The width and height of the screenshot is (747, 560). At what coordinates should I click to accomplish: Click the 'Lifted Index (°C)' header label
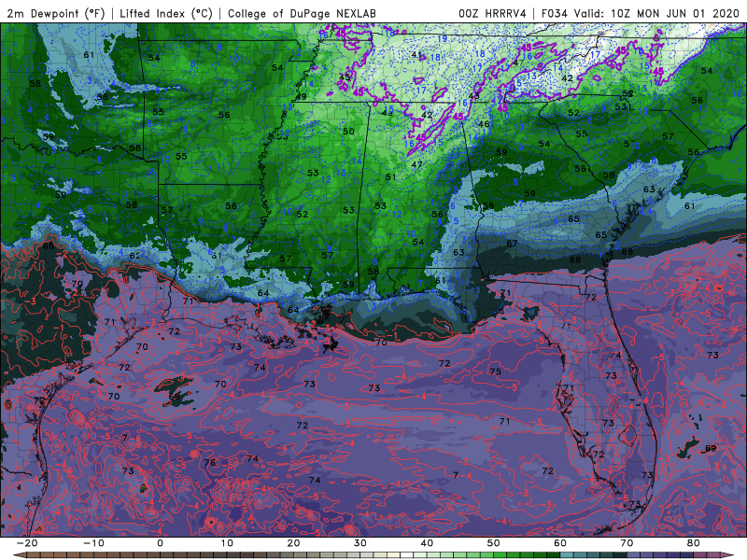(x=166, y=13)
